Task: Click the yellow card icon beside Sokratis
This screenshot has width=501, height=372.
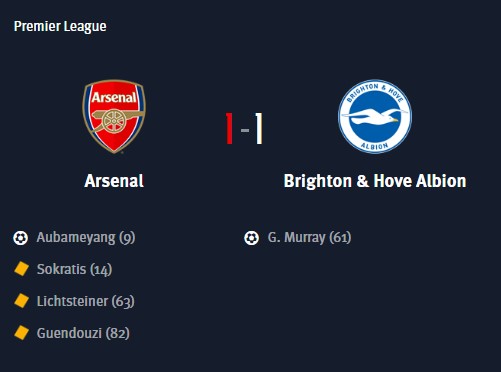Action: [x=22, y=269]
